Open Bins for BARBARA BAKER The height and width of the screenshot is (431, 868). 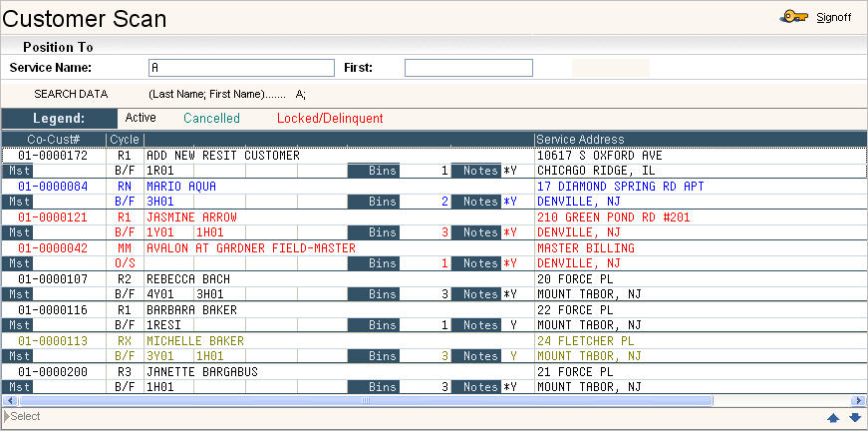click(374, 325)
